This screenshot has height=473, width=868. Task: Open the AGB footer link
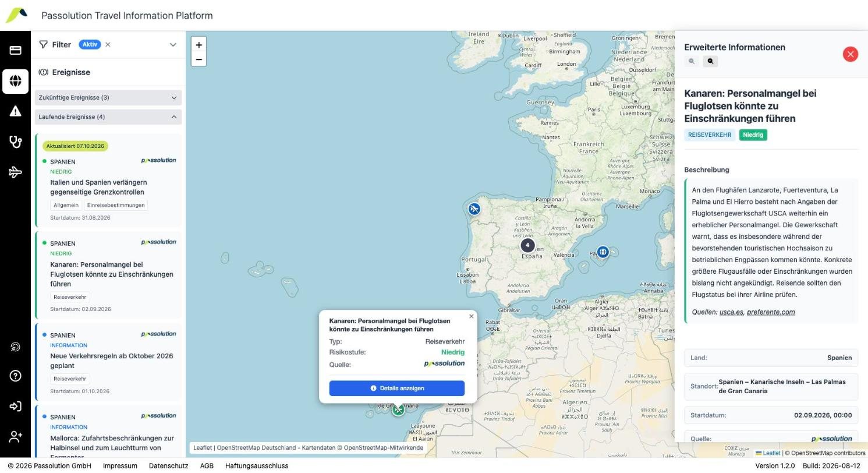click(x=207, y=466)
